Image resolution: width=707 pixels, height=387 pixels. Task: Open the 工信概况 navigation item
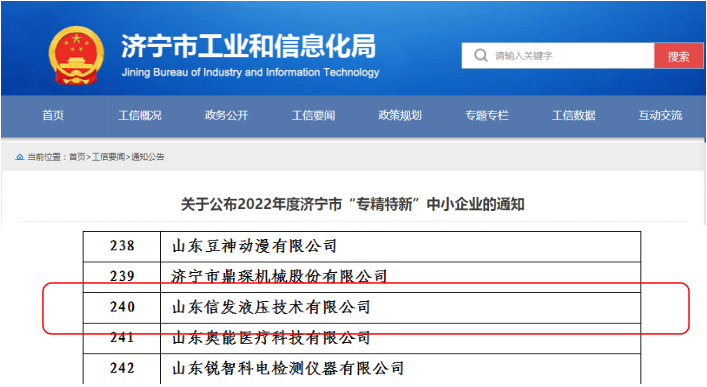point(140,115)
